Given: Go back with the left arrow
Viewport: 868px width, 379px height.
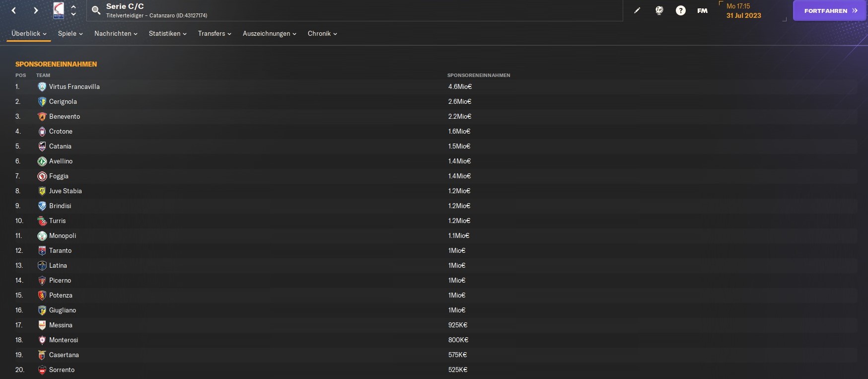Looking at the screenshot, I should [14, 10].
